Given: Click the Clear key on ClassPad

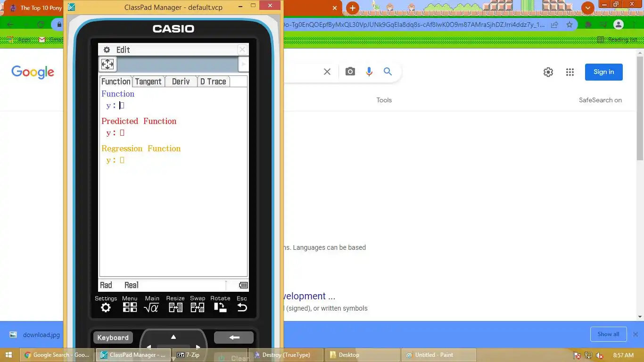Looking at the screenshot, I should click(x=234, y=358).
